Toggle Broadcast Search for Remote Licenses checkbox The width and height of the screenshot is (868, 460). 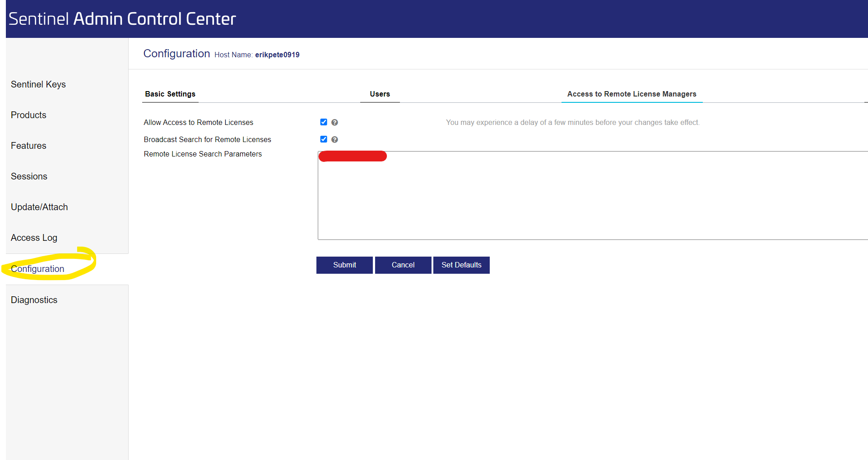(324, 139)
